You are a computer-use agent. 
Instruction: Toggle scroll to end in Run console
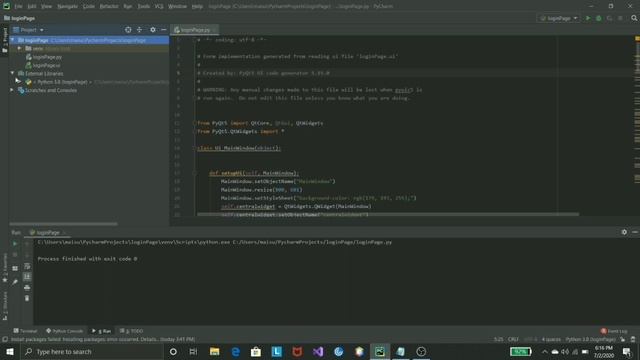[x=27, y=277]
